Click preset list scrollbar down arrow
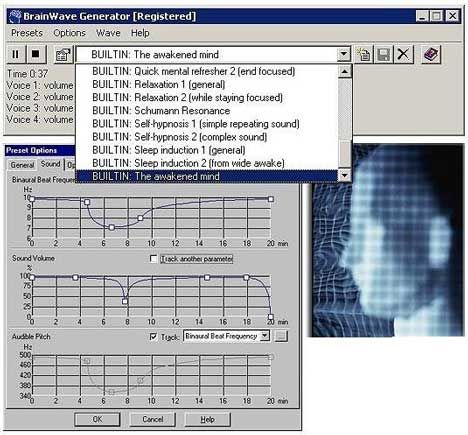 pyautogui.click(x=344, y=175)
